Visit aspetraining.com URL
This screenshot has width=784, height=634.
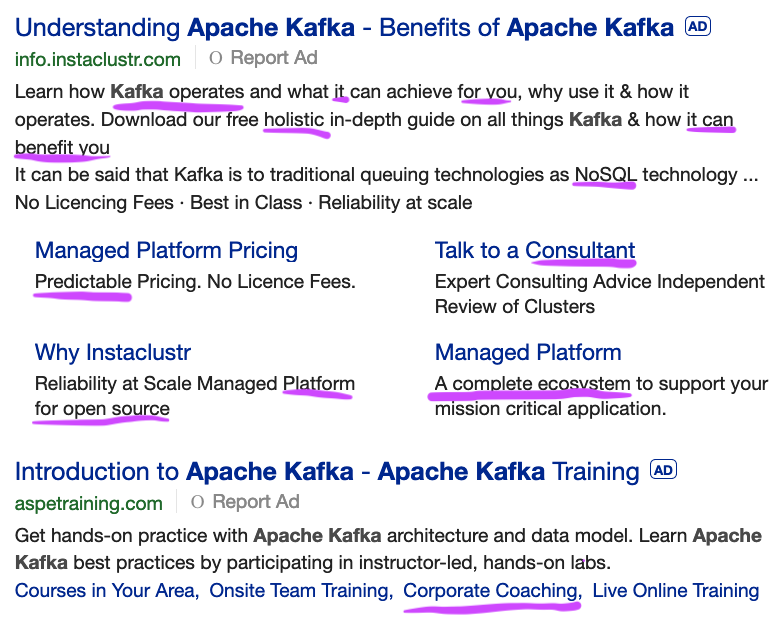tap(88, 504)
